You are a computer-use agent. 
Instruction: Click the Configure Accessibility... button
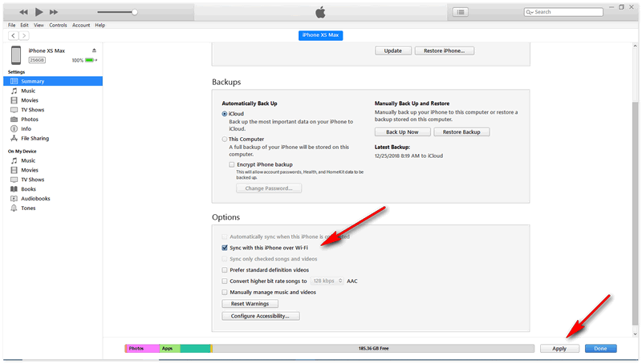[x=260, y=316]
